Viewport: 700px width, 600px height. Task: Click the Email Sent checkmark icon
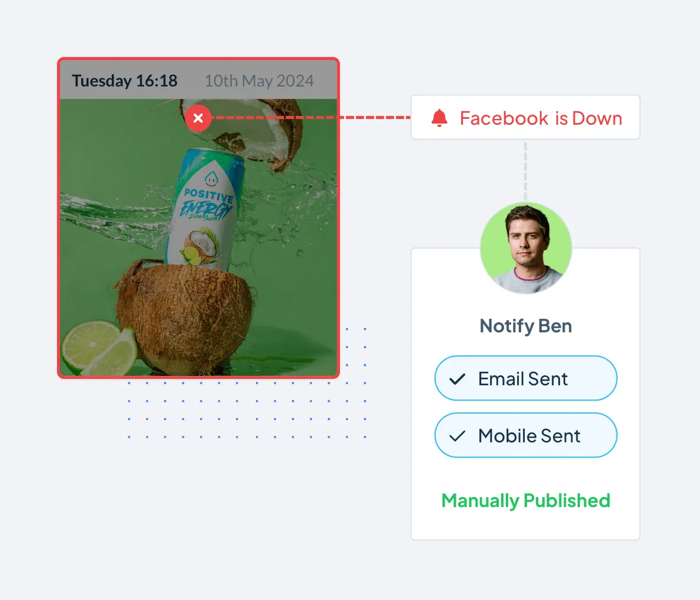[457, 379]
